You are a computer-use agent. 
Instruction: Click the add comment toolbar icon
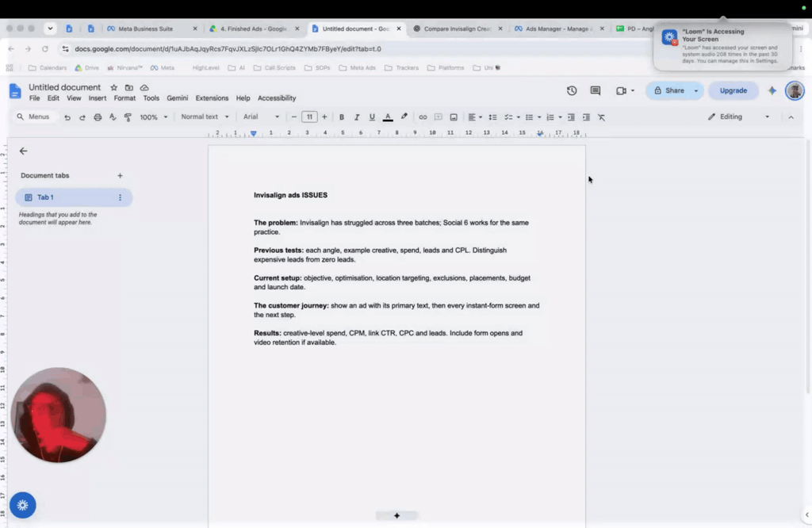point(438,117)
